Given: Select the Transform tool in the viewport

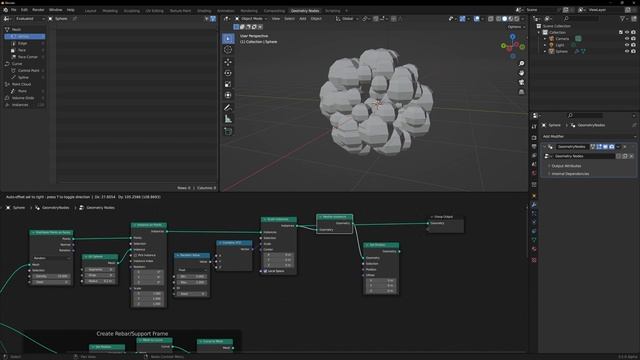Looking at the screenshot, I should click(228, 95).
